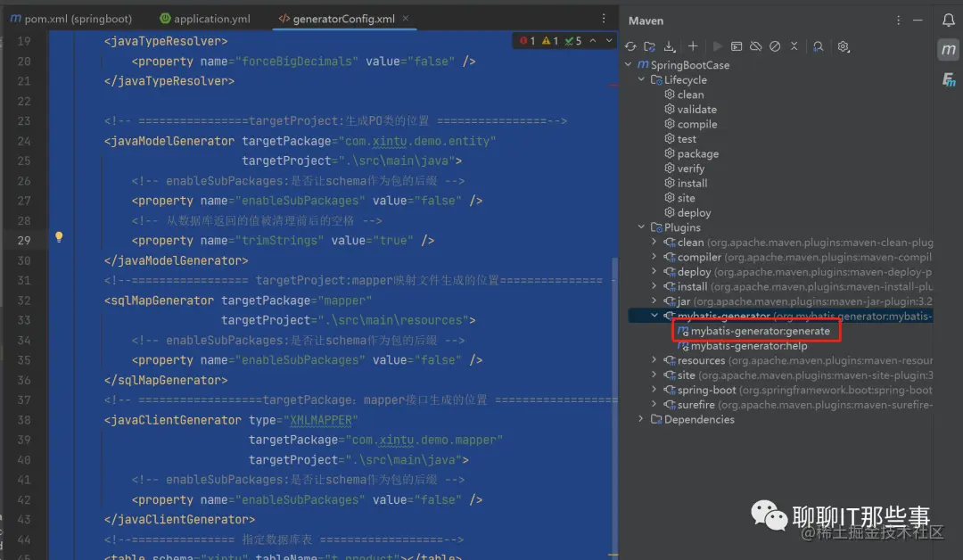Expand the deploy plugin node
The height and width of the screenshot is (560, 963).
(654, 271)
